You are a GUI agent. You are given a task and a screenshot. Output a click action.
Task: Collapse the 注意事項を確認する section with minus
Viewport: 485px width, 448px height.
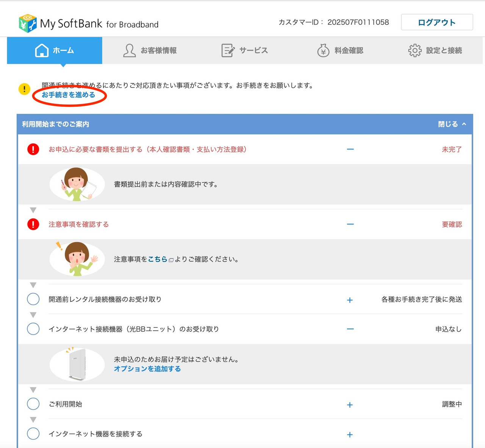point(350,224)
